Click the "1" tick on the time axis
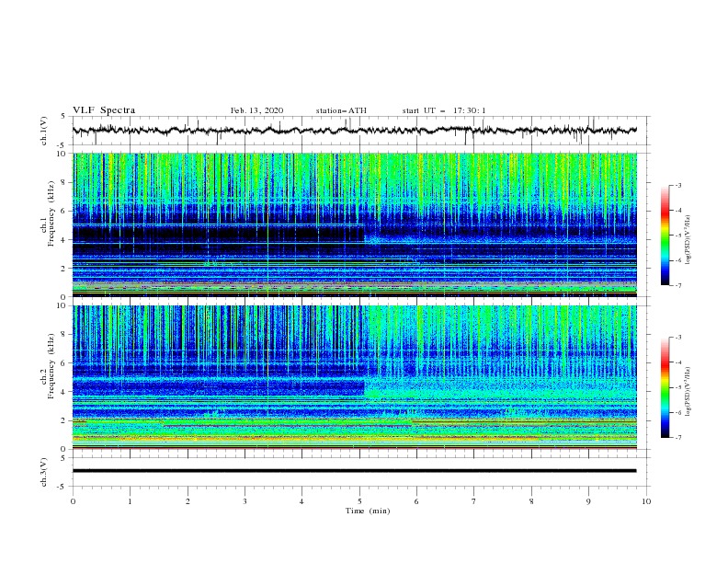Image resolution: width=728 pixels, height=563 pixels. [x=130, y=501]
